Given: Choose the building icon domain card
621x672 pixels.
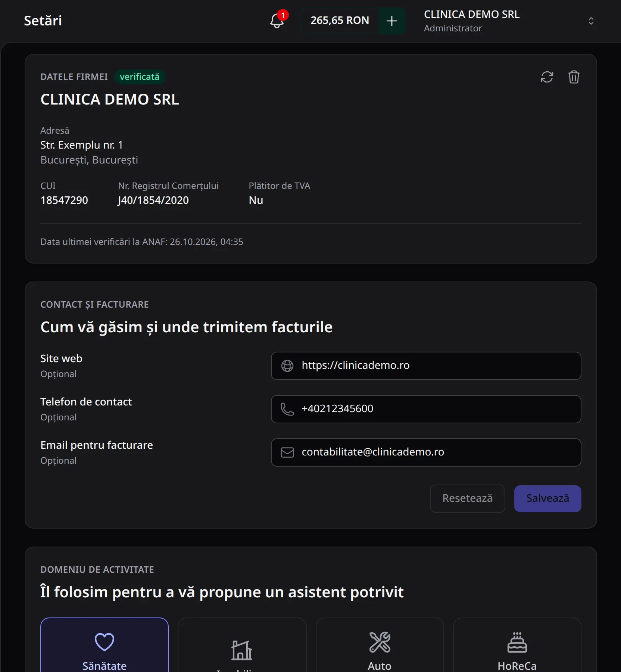Looking at the screenshot, I should (x=242, y=645).
